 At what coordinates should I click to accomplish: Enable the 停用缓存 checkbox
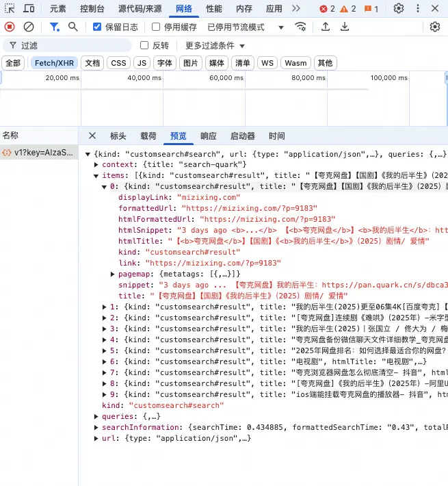point(156,27)
